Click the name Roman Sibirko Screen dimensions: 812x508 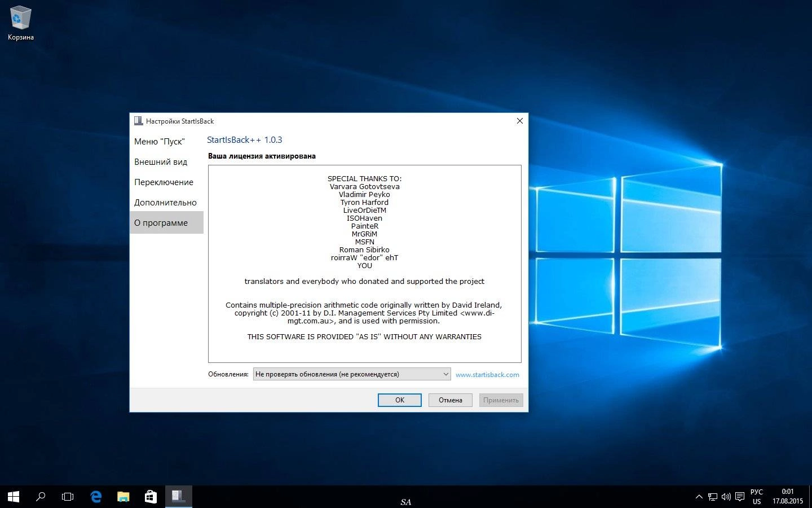[364, 249]
